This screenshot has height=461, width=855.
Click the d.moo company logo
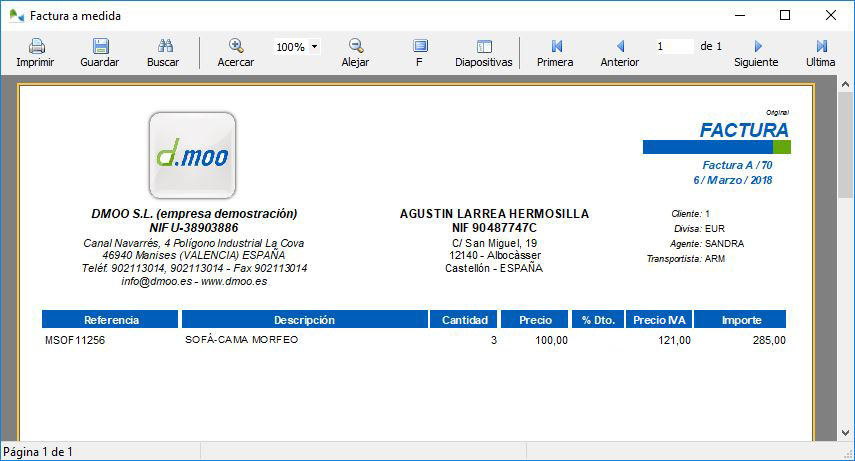tap(192, 155)
